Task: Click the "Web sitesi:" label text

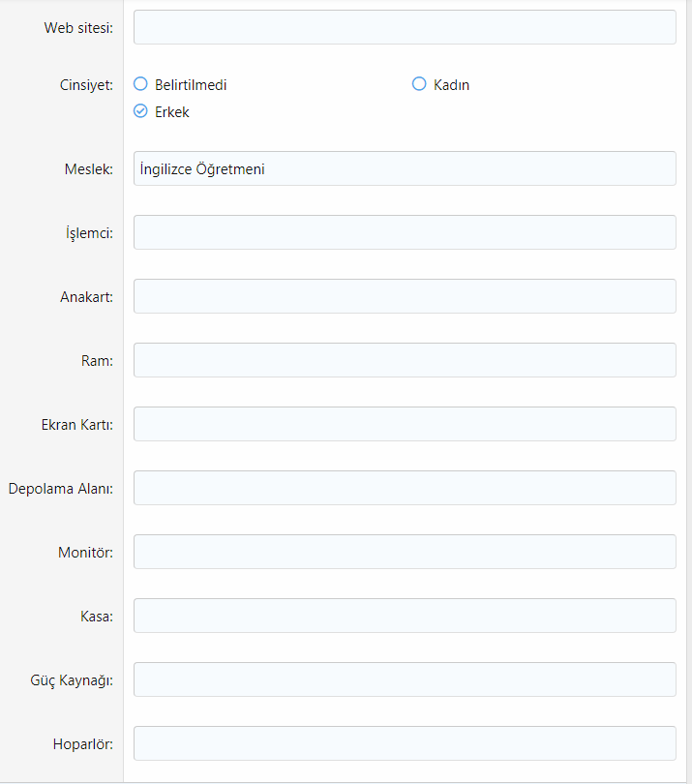Action: (x=78, y=28)
